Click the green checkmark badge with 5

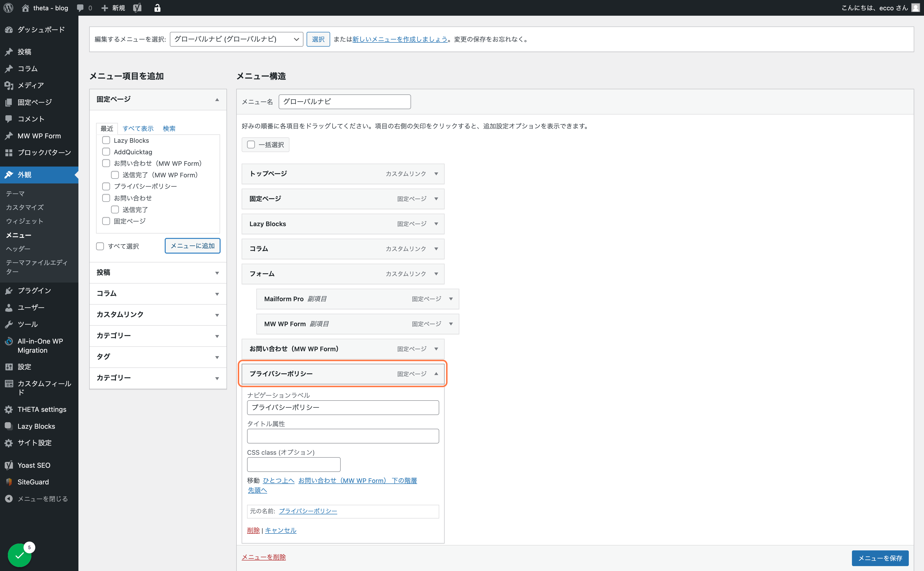(20, 555)
